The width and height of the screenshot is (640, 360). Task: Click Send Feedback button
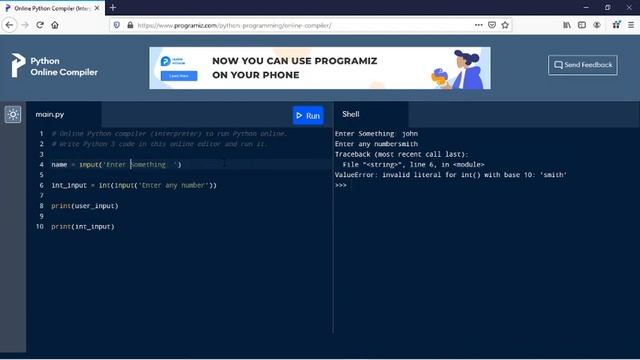coord(583,65)
